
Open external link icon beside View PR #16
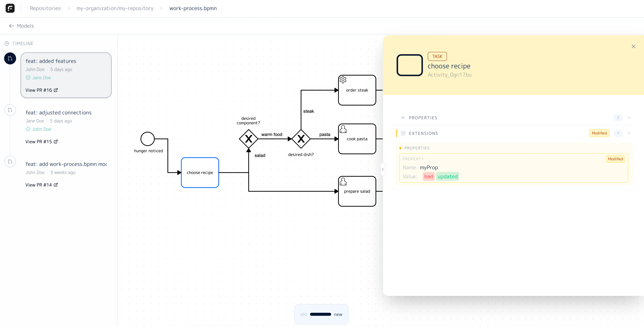tap(56, 90)
